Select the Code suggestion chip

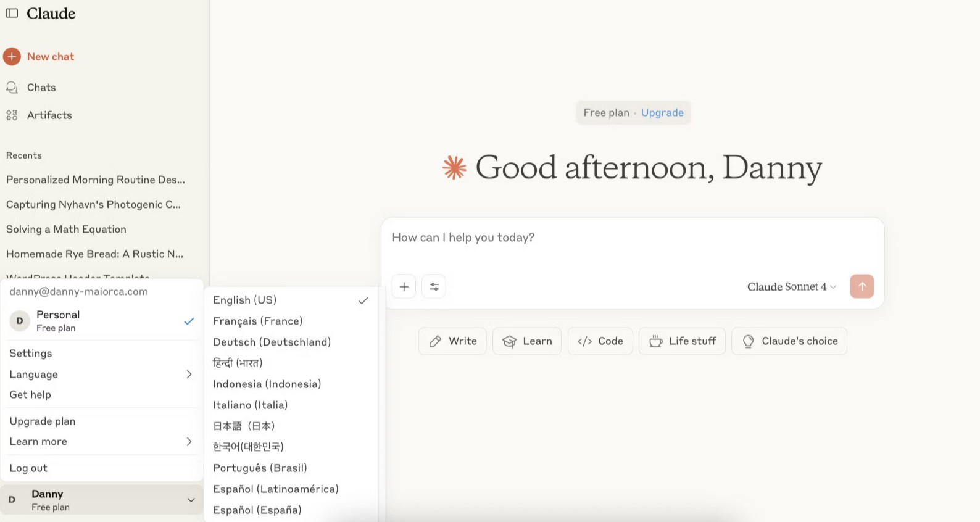(600, 341)
